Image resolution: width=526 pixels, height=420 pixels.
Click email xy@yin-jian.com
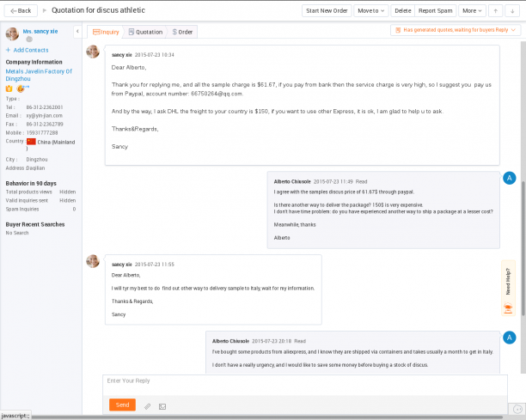45,116
